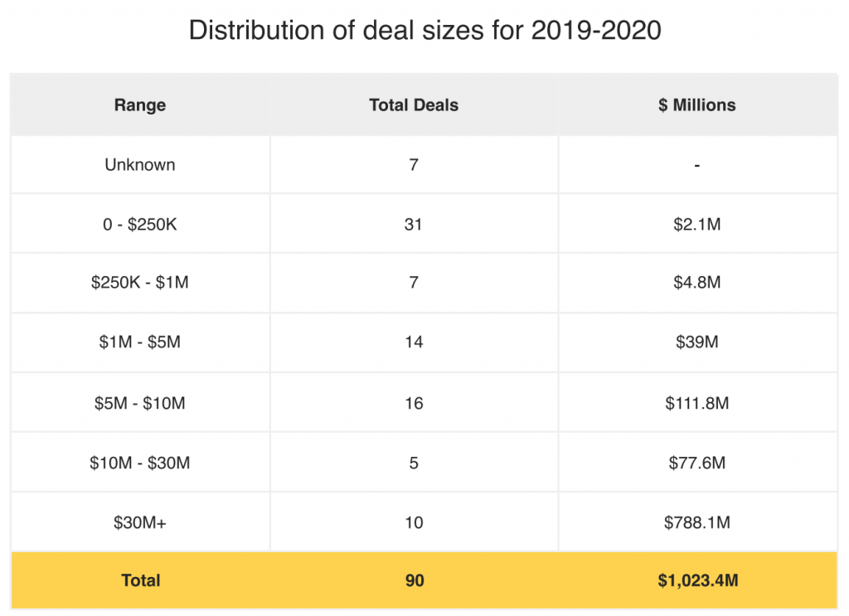This screenshot has height=616, width=849.
Task: Click the 0 - $250K range cell
Action: tap(140, 224)
